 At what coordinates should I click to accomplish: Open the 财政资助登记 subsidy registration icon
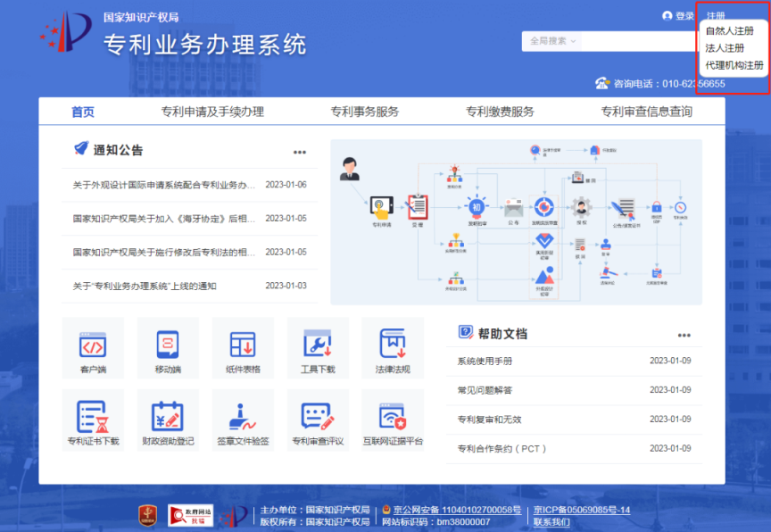[x=168, y=420]
